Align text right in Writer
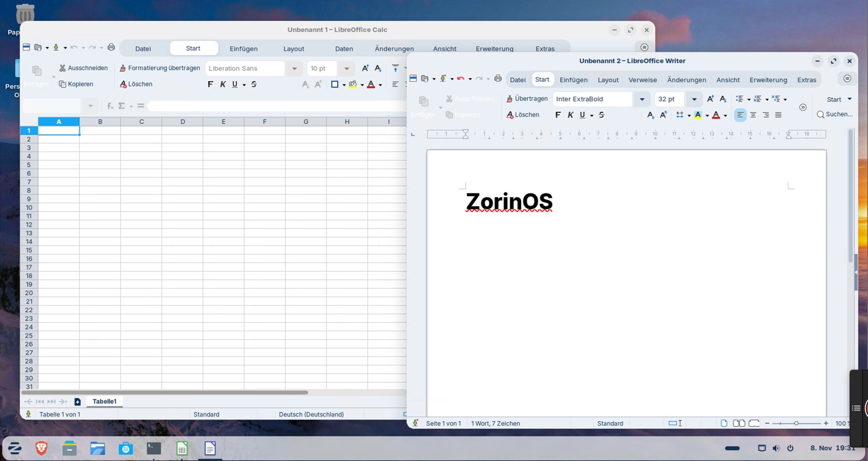This screenshot has height=461, width=868. [x=766, y=115]
